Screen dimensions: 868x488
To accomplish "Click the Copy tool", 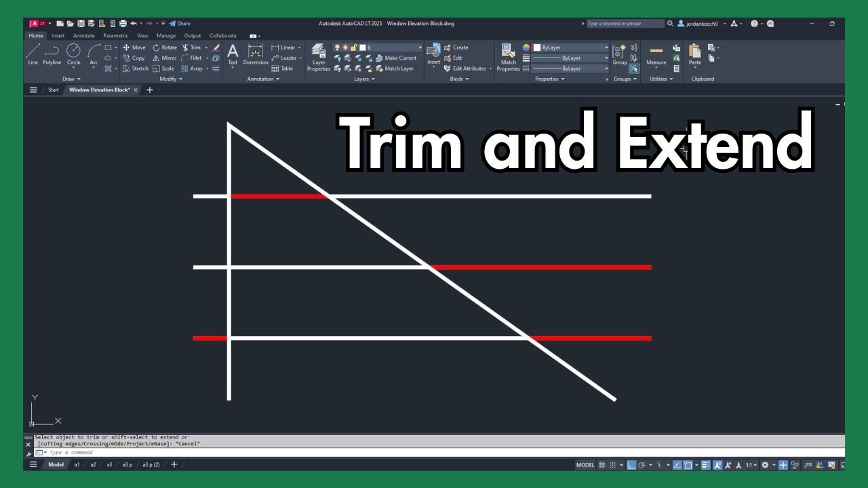I will [134, 58].
